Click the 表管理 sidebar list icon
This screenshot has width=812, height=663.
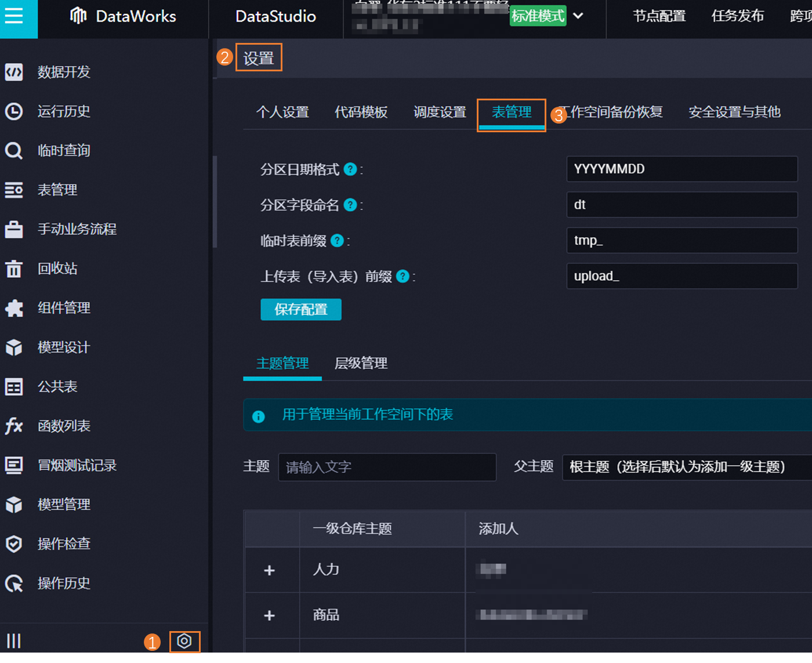point(14,190)
